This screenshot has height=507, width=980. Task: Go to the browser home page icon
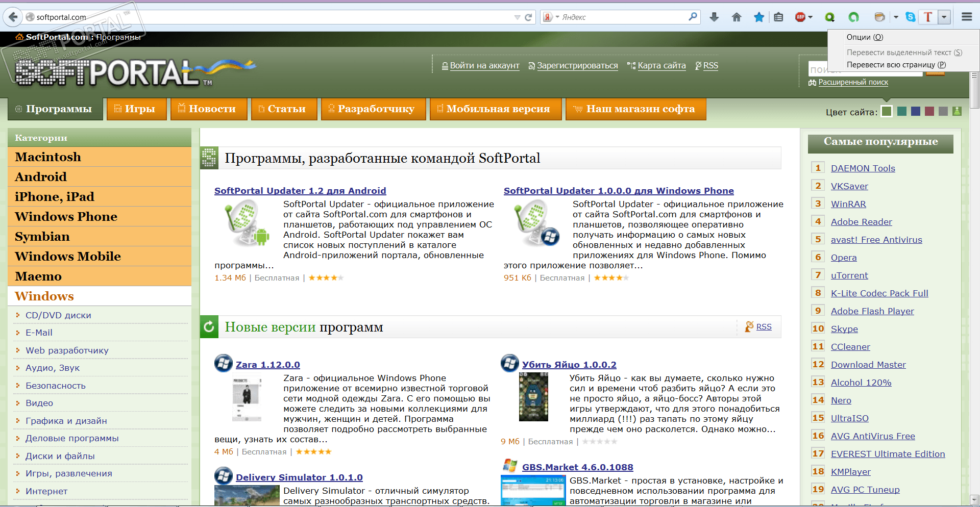(737, 17)
